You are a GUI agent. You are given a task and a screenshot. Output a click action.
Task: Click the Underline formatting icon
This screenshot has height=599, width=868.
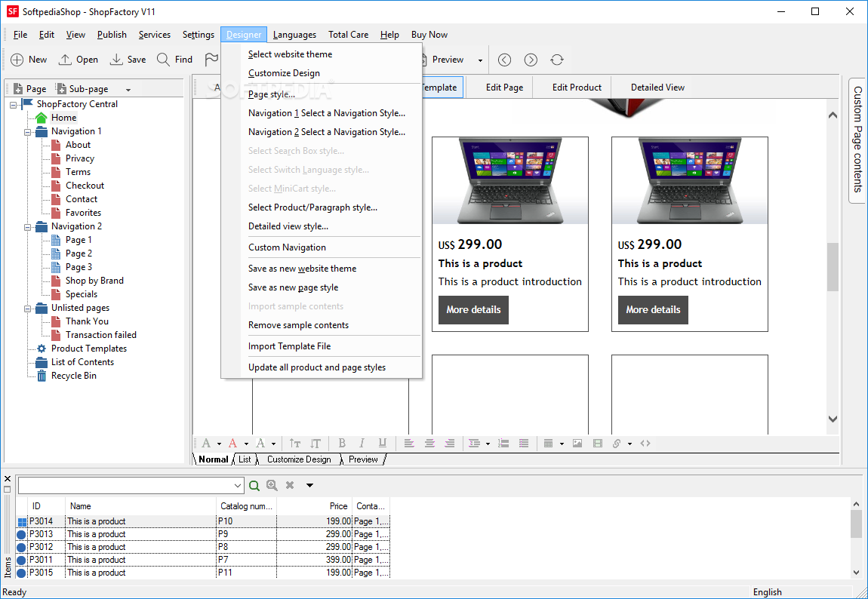(382, 443)
